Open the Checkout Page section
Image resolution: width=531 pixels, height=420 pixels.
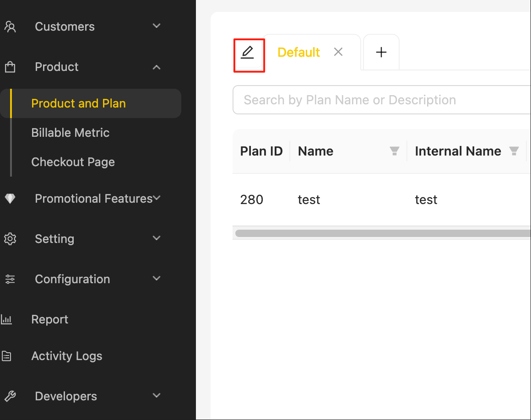[72, 162]
